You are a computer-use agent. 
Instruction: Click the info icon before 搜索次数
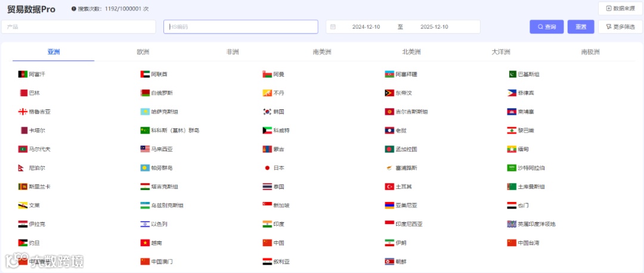coord(73,8)
